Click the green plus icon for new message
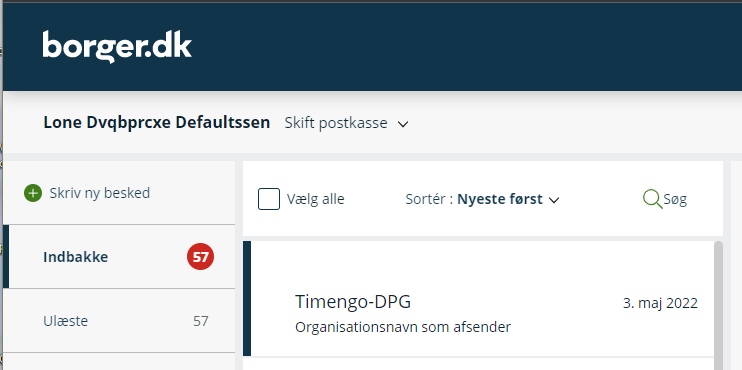742x370 pixels. coord(33,193)
